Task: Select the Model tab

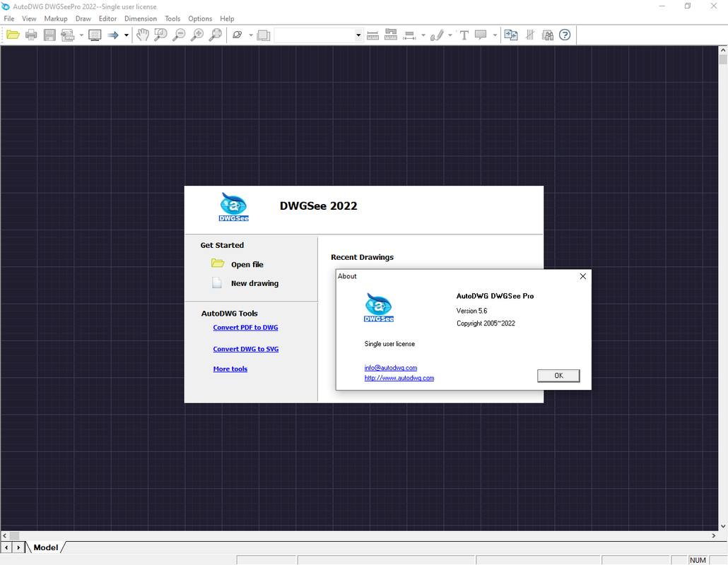Action: [45, 548]
